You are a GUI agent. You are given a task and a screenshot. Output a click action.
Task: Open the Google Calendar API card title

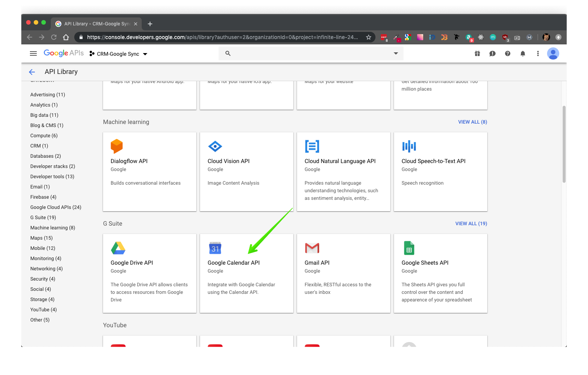pos(234,263)
